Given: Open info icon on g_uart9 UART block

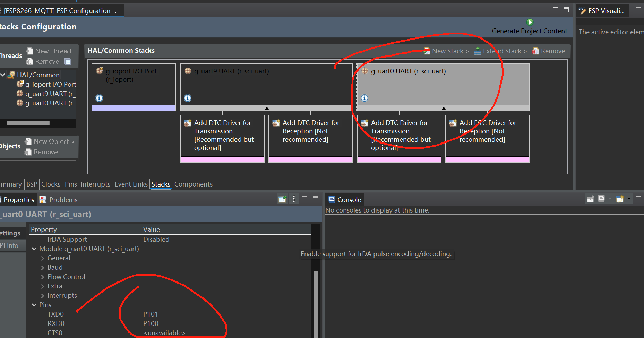Looking at the screenshot, I should (x=188, y=98).
